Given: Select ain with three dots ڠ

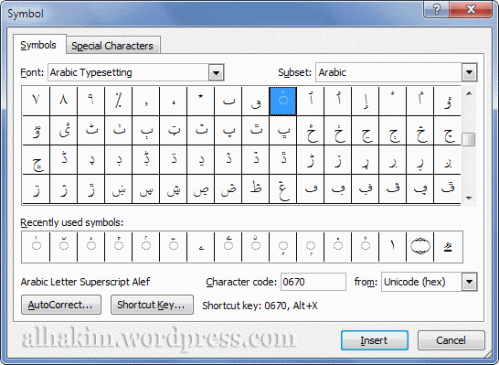Looking at the screenshot, I should click(283, 189).
